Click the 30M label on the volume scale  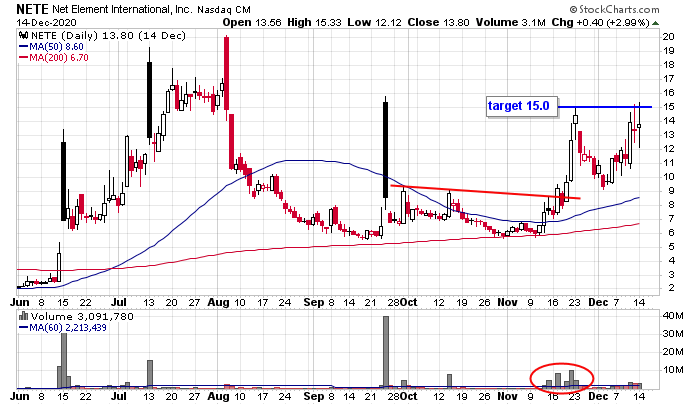pos(673,334)
